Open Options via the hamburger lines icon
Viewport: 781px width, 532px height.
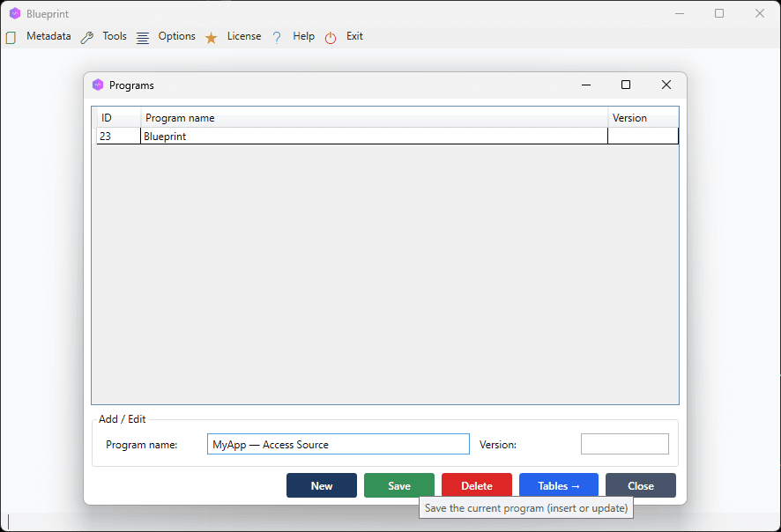(x=142, y=36)
